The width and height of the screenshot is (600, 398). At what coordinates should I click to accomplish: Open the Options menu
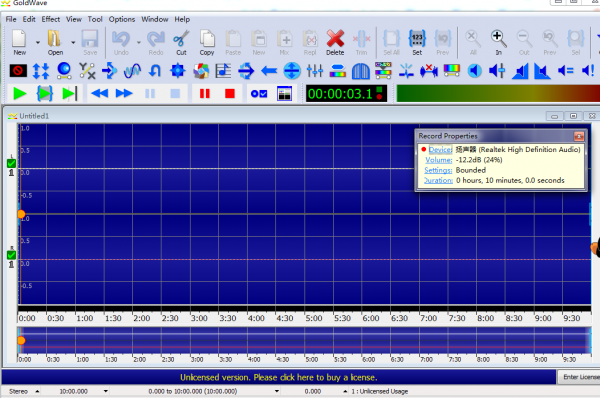click(x=122, y=19)
